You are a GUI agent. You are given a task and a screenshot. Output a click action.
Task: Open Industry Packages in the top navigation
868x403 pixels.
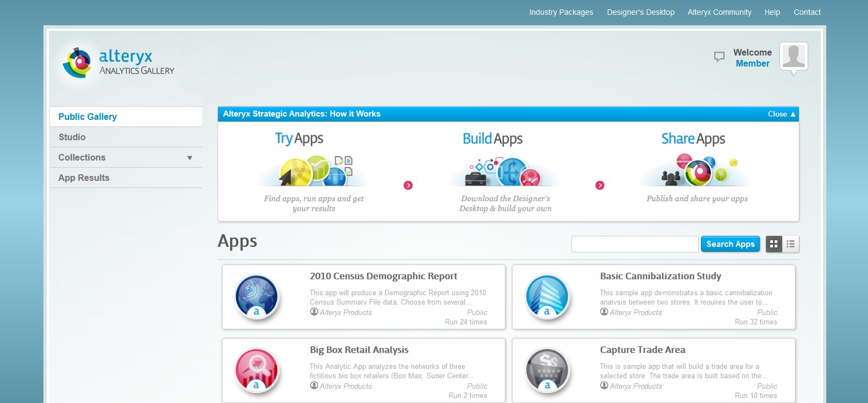(561, 12)
